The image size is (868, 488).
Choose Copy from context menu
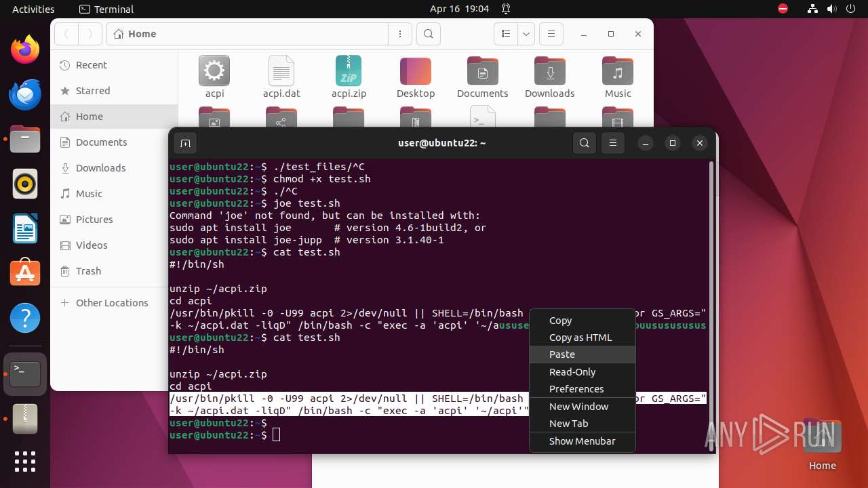[x=583, y=320]
